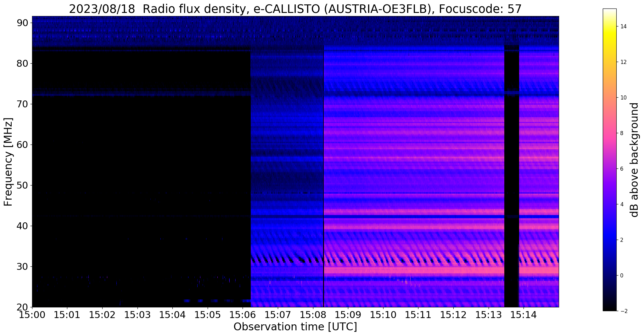Click the dark horizontal band at 42 MHz at 15:11

pos(418,217)
